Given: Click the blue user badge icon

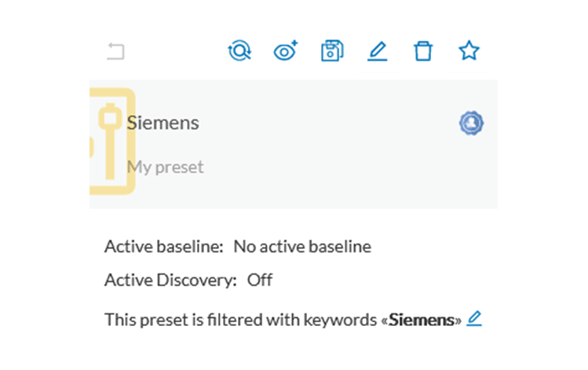Looking at the screenshot, I should click(x=471, y=123).
